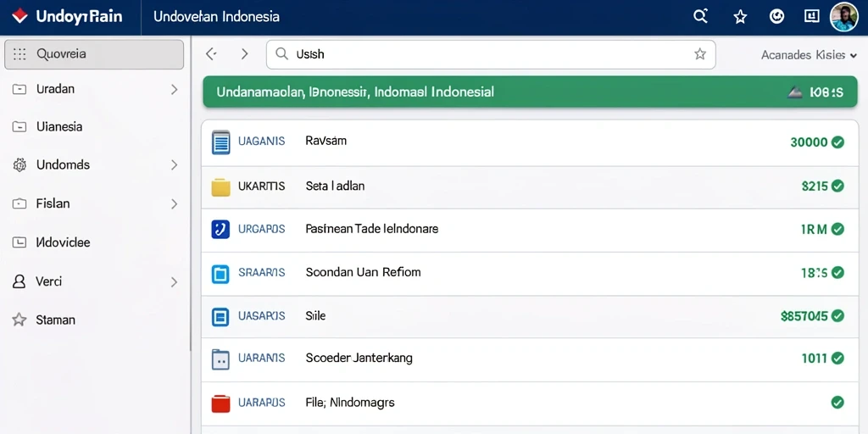Click the 30000 value
Image resolution: width=868 pixels, height=434 pixels.
tap(809, 142)
